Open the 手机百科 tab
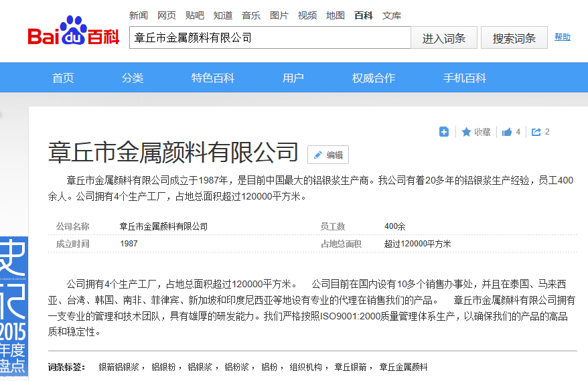This screenshot has height=381, width=588. (465, 78)
